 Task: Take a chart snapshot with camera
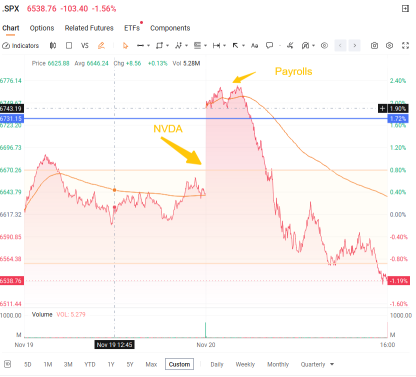coord(374,46)
